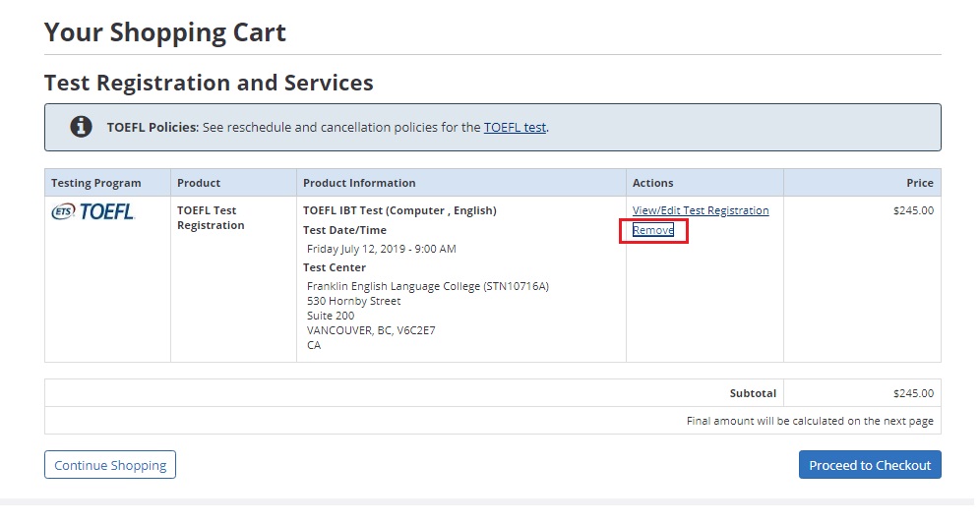
Task: Select the Subtotal label
Action: tap(753, 393)
